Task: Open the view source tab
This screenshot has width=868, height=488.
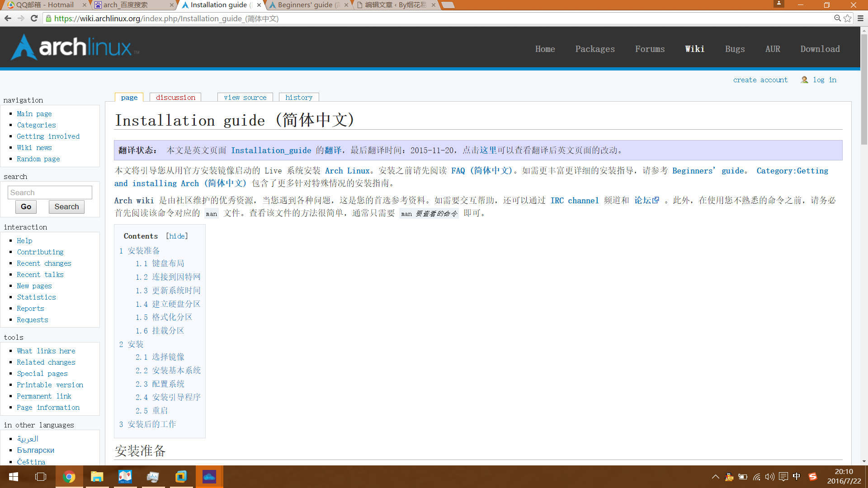Action: coord(245,98)
